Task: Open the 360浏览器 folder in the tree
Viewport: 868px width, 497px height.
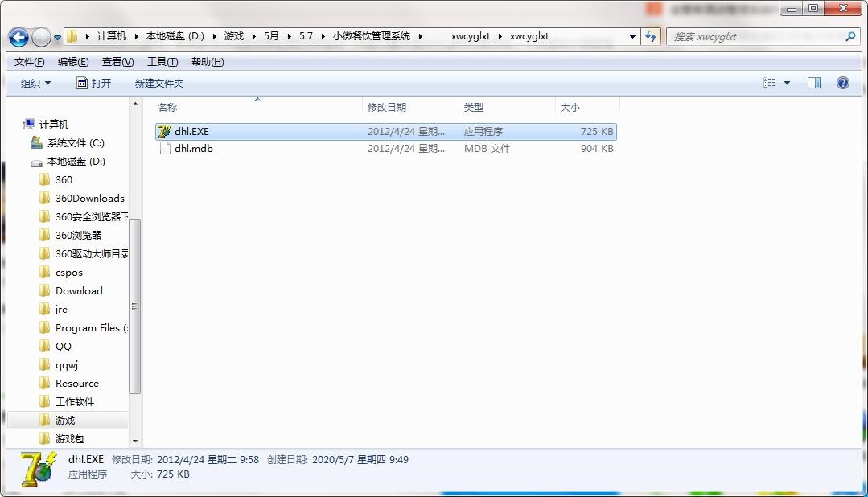Action: point(79,235)
